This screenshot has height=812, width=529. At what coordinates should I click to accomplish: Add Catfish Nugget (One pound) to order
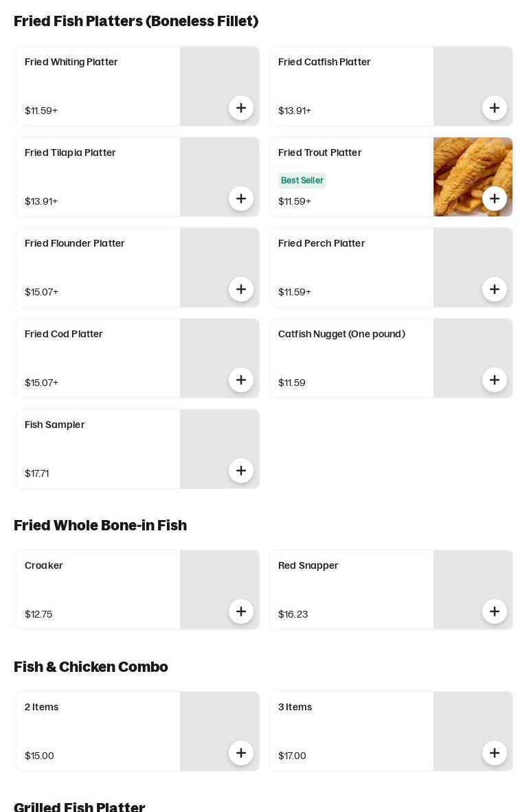[x=495, y=380]
